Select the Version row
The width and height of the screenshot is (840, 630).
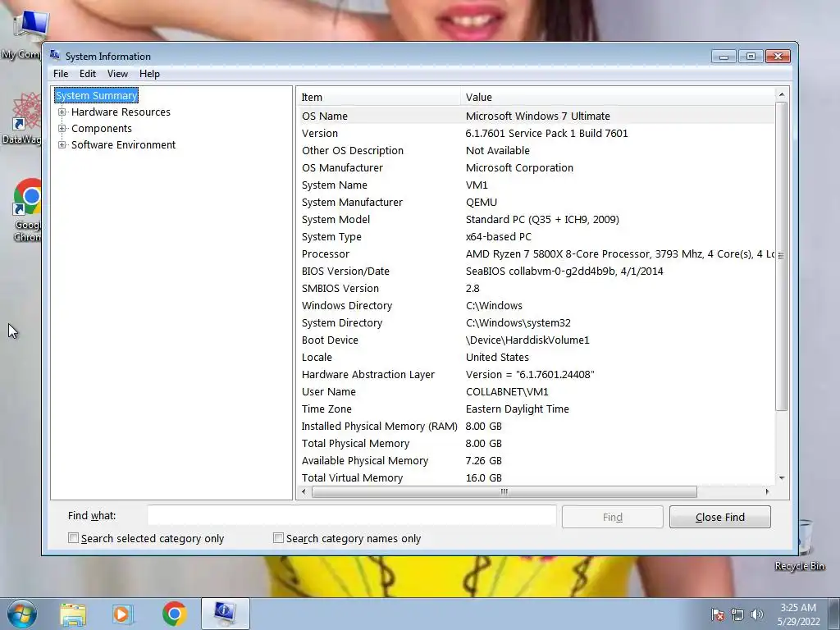[536, 133]
